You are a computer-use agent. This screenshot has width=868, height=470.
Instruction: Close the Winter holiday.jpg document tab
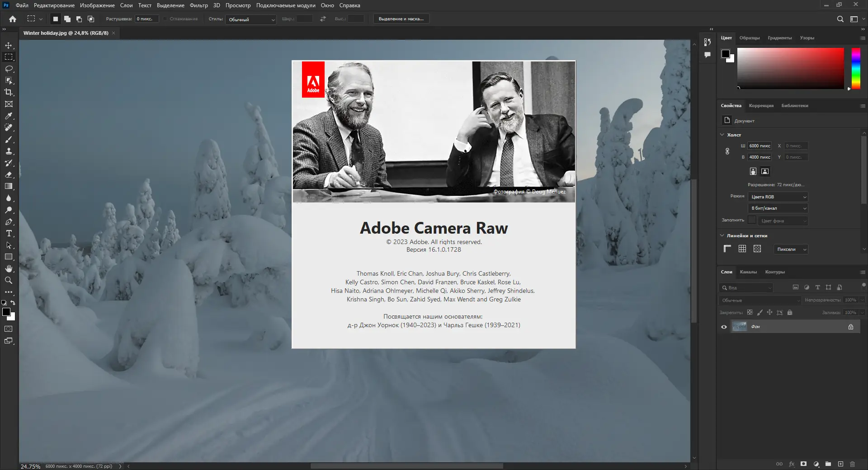click(113, 33)
